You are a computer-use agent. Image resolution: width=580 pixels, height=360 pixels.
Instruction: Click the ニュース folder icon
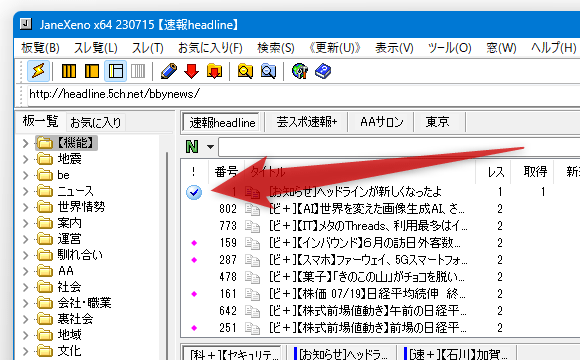coord(45,191)
